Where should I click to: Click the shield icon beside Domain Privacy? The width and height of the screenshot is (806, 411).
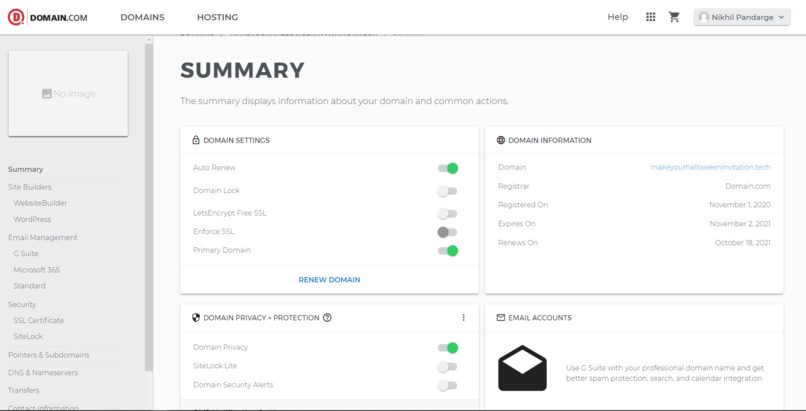coord(195,317)
